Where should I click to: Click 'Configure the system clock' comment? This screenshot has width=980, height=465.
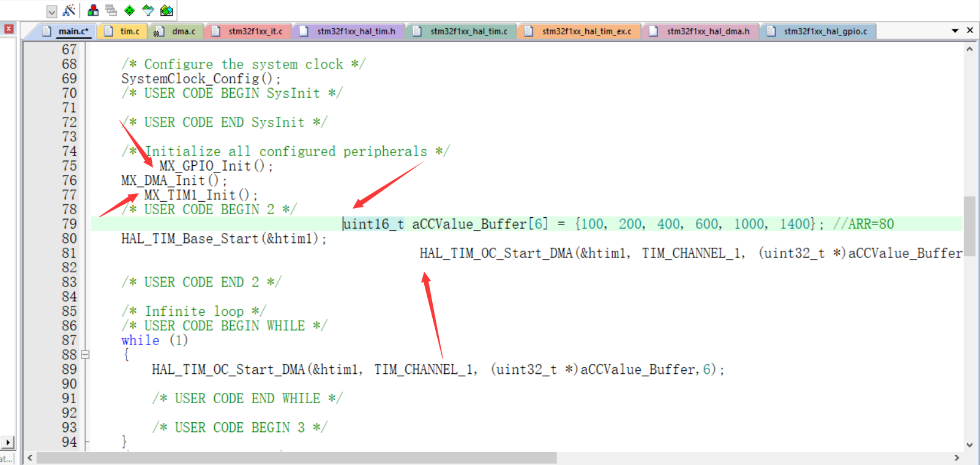244,64
